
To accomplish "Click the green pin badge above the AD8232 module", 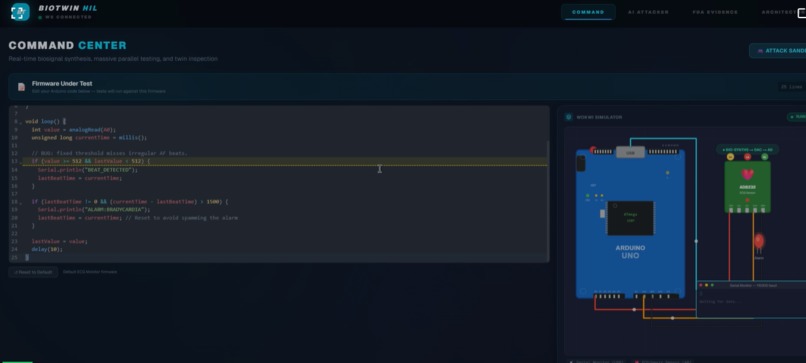I will tap(764, 157).
